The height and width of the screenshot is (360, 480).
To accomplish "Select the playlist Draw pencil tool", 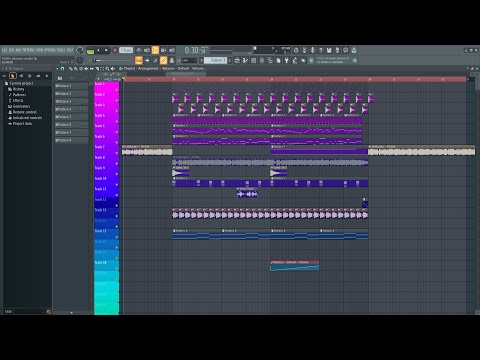I will 71,69.
